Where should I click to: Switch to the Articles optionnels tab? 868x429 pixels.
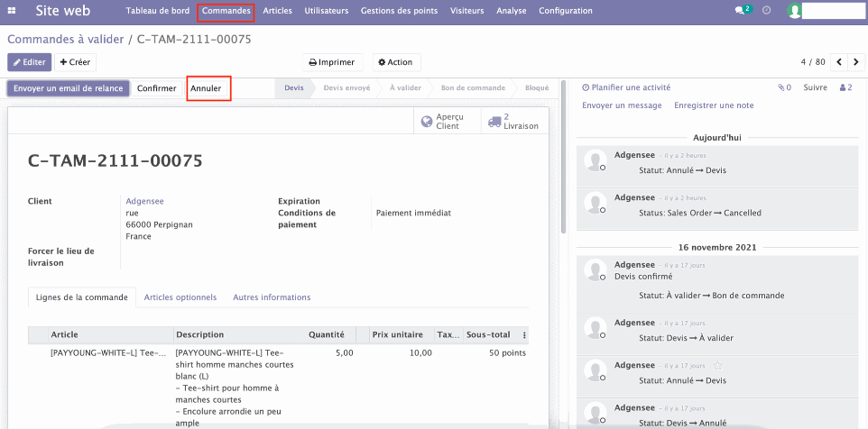click(x=180, y=297)
